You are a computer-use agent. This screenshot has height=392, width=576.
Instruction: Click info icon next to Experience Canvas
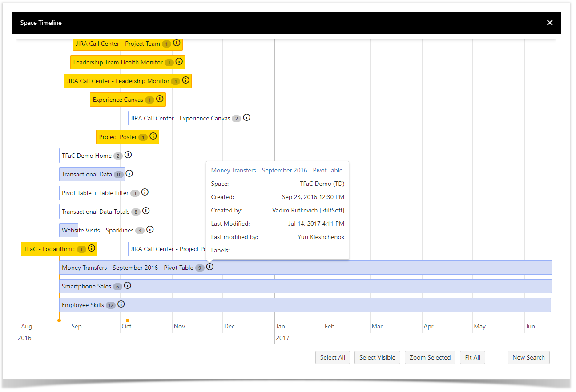click(160, 99)
